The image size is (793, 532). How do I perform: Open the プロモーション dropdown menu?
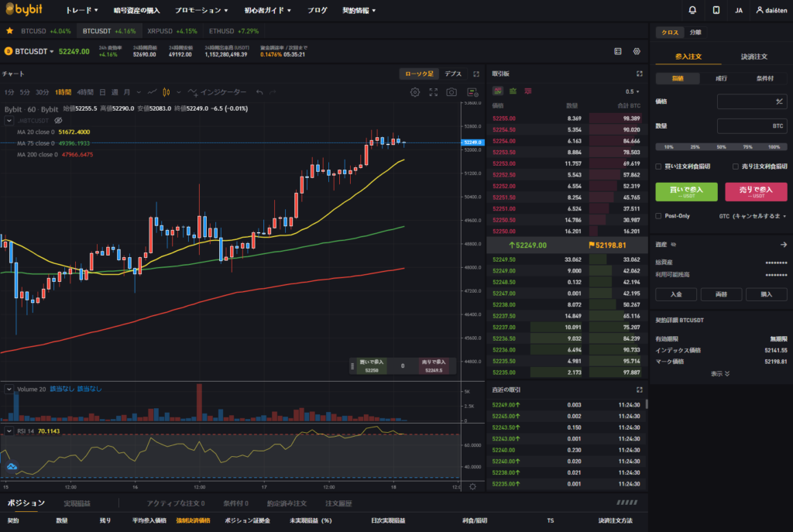(x=201, y=10)
